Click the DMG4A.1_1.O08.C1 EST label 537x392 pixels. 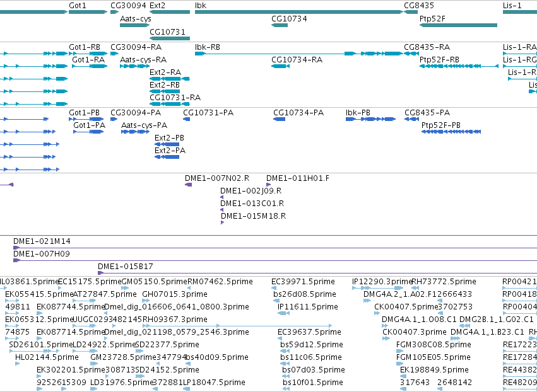[419, 319]
